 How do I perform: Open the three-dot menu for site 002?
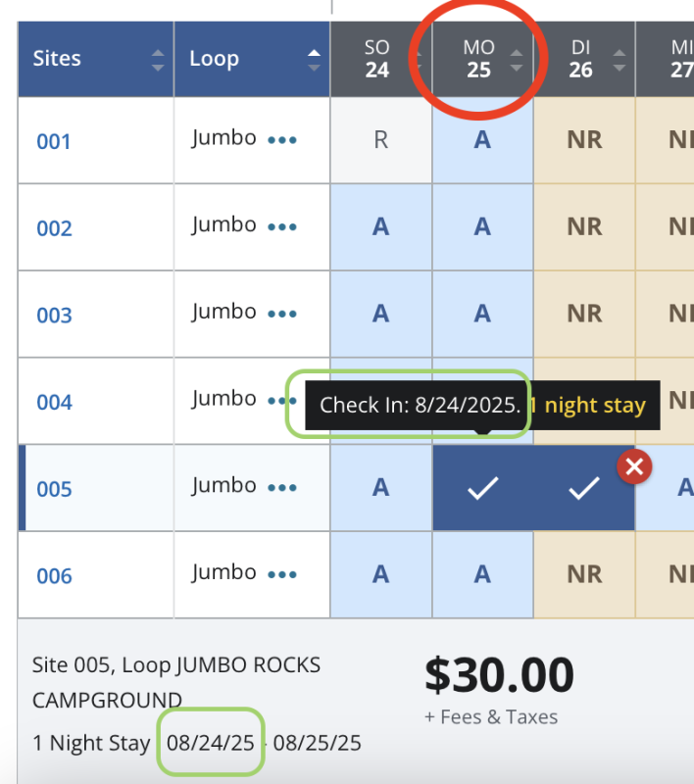point(282,227)
